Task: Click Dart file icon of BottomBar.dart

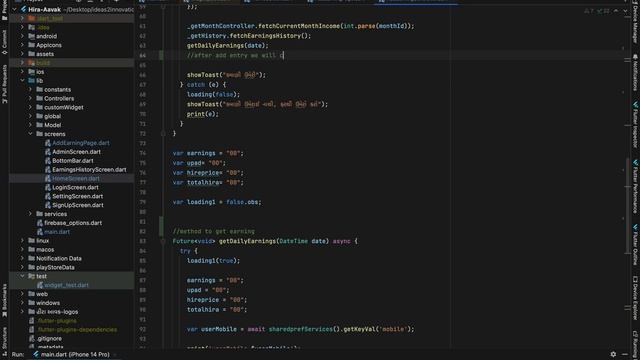Action: coord(48,161)
